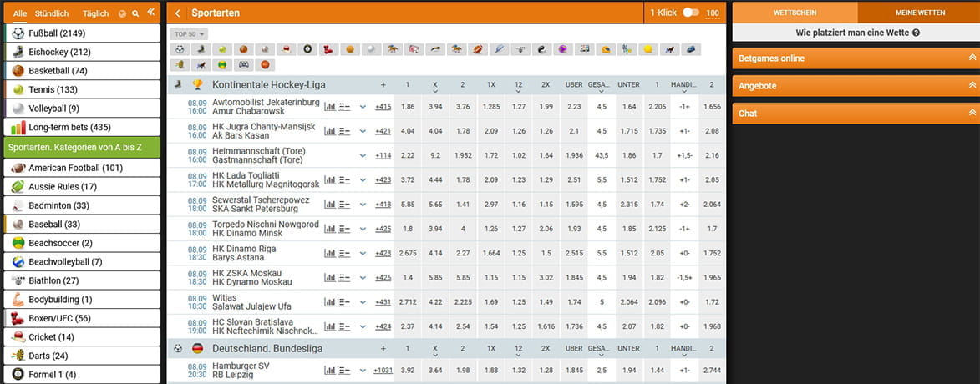Open Darts (24) in the sidebar

[x=83, y=356]
